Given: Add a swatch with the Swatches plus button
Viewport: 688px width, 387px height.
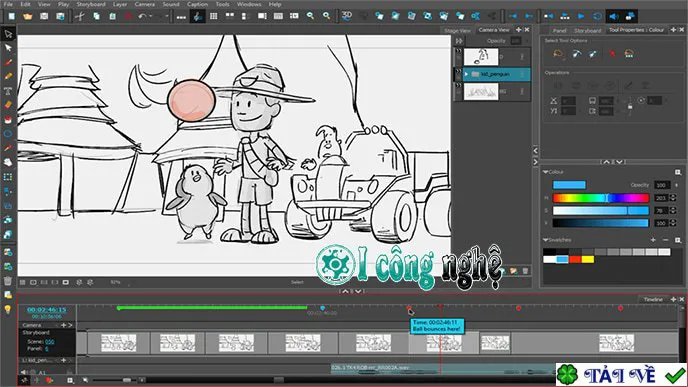Looking at the screenshot, I should coord(653,240).
